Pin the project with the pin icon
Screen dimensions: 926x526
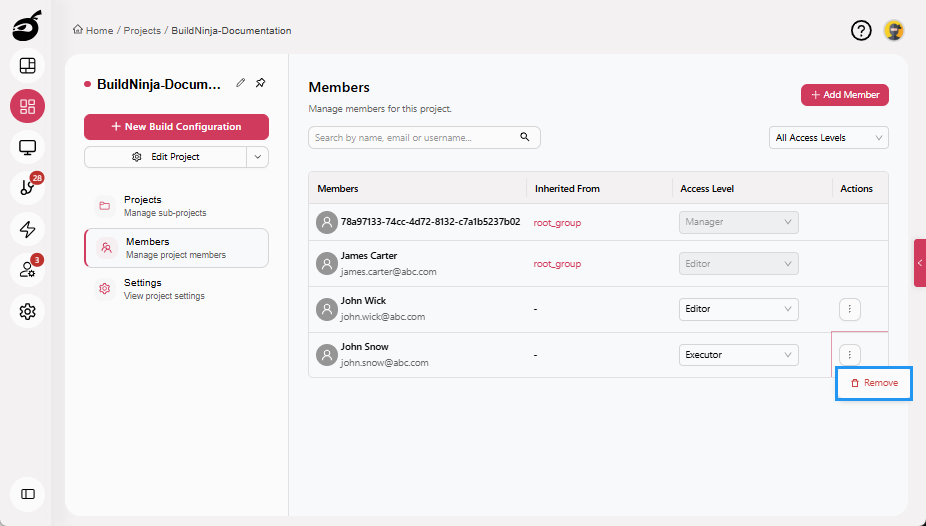pos(260,83)
